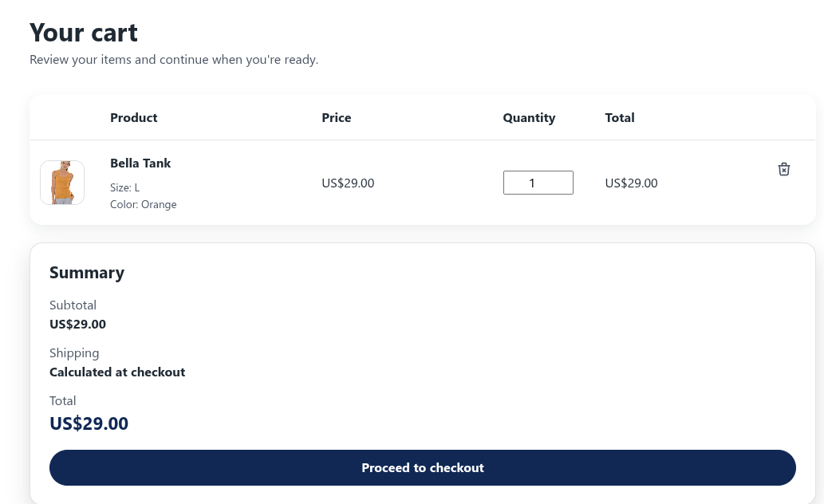
Task: Click the unit price US$29.00 in the Price column
Action: (x=348, y=183)
